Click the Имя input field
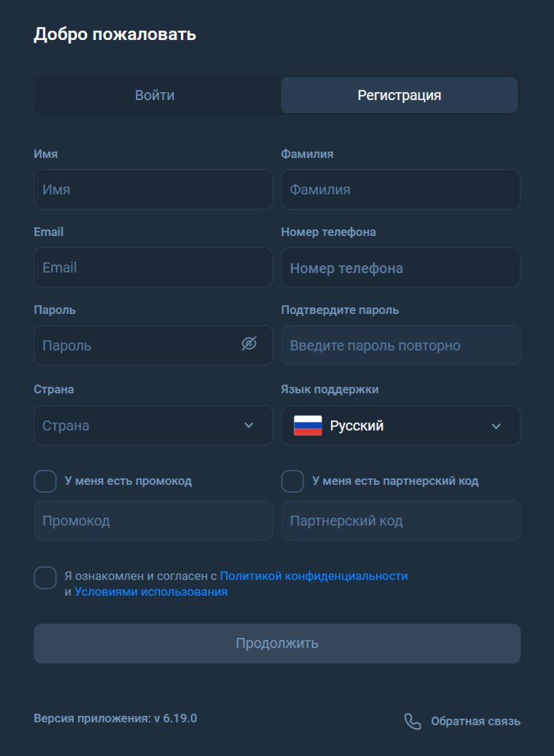The width and height of the screenshot is (554, 756). 153,189
